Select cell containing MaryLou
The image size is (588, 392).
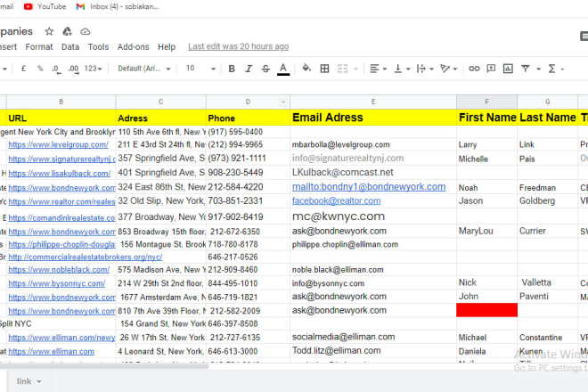point(486,231)
